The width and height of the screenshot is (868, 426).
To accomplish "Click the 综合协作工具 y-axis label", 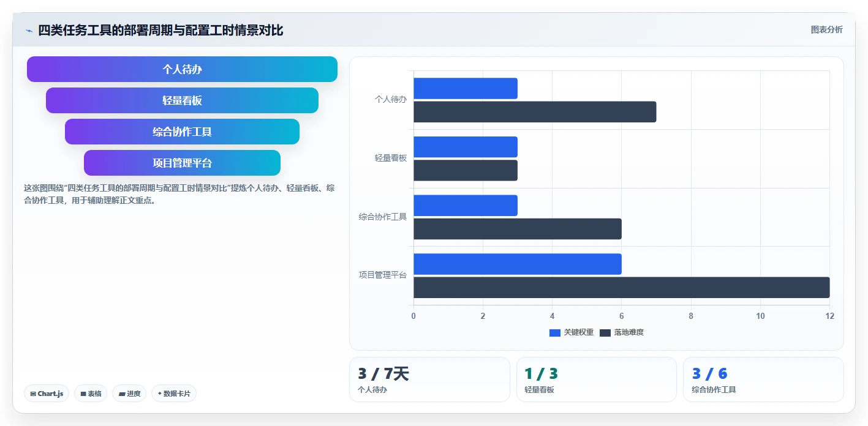I will click(383, 217).
